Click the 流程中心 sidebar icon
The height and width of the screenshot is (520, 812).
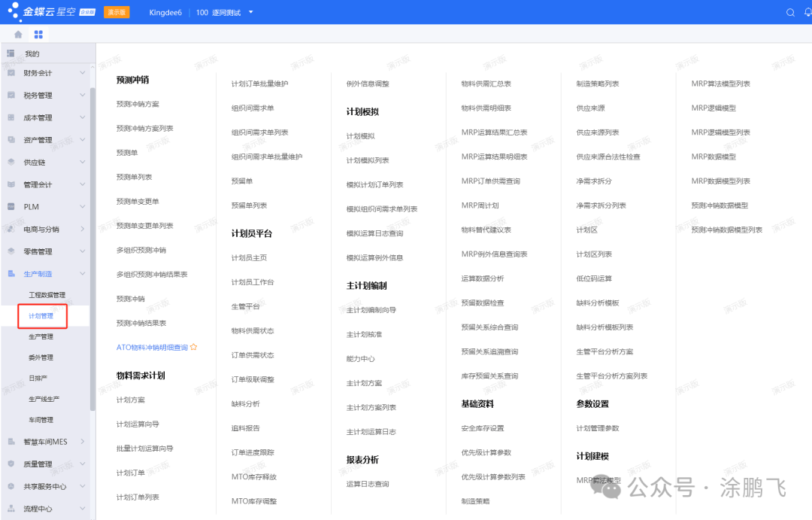(x=11, y=509)
